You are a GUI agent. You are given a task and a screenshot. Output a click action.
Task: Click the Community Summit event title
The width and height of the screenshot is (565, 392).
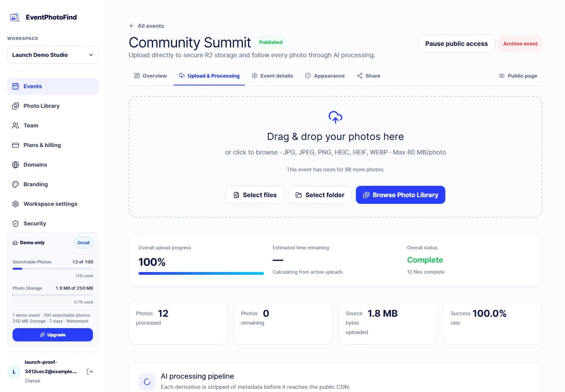(x=190, y=42)
